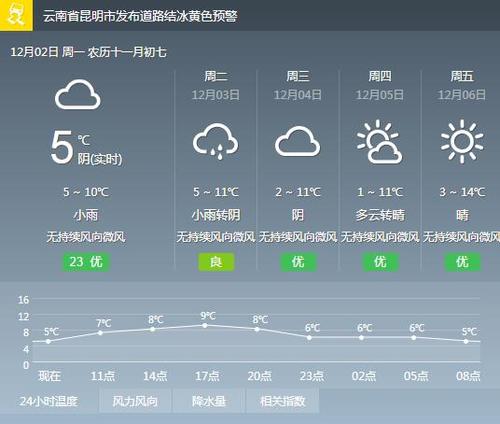Viewport: 500px width, 424px height.
Task: Click the 周二 day heading
Action: (216, 76)
